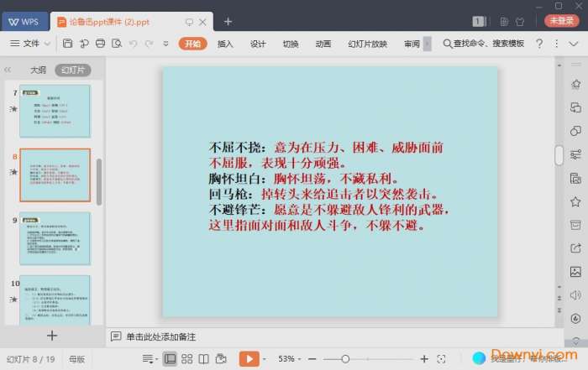Click the star-shaped icon at top of right sidebar
Viewport: 588px width, 370px height.
[x=575, y=84]
